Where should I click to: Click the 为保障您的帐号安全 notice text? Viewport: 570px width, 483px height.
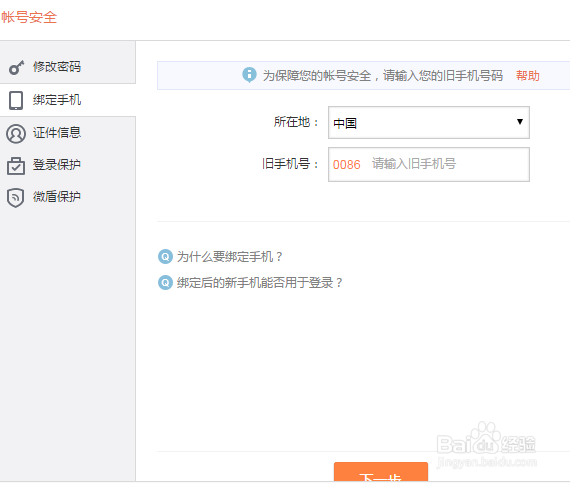pyautogui.click(x=383, y=76)
